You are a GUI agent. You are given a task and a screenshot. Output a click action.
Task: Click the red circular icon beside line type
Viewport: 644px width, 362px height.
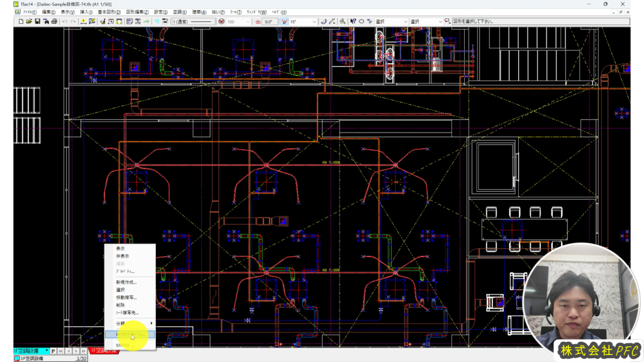[221, 21]
